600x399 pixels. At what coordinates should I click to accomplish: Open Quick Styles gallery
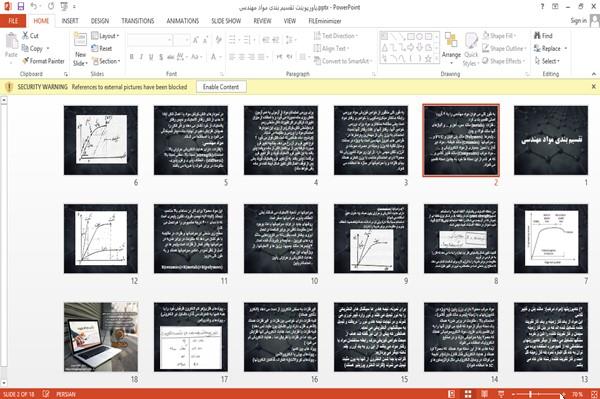471,50
